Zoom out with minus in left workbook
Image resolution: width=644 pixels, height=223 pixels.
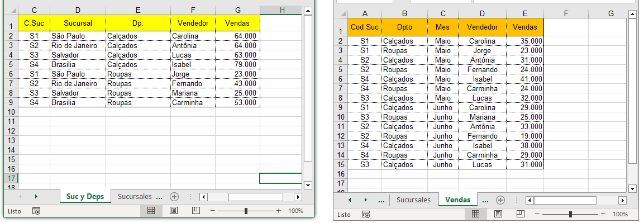pos(212,211)
